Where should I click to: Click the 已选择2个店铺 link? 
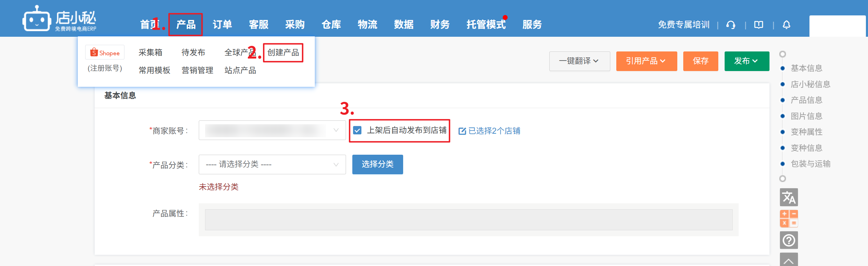pos(489,131)
